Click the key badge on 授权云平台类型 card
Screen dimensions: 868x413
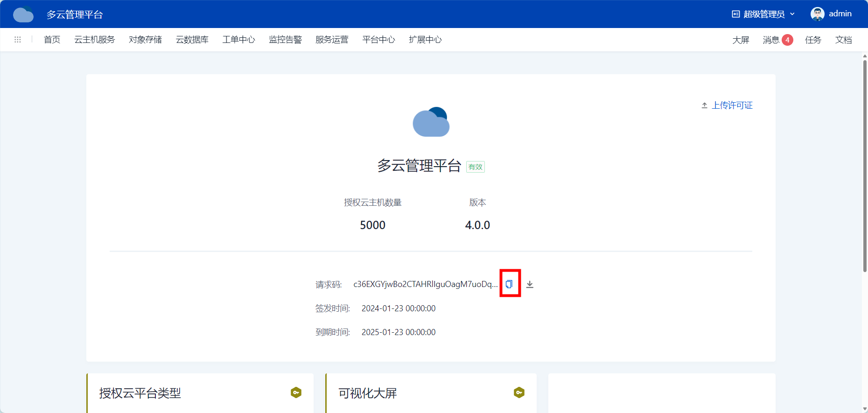(x=296, y=392)
